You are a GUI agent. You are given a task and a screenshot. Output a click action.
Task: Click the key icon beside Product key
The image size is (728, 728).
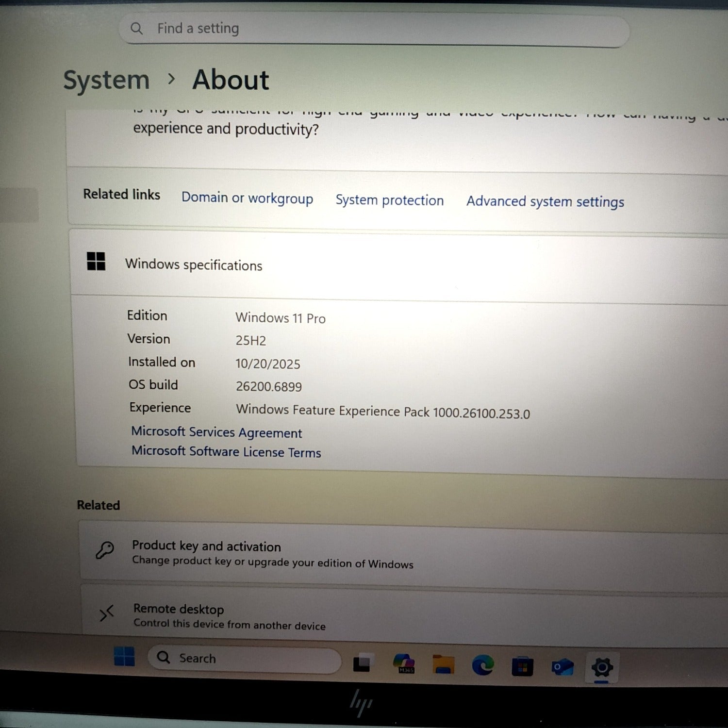[104, 550]
